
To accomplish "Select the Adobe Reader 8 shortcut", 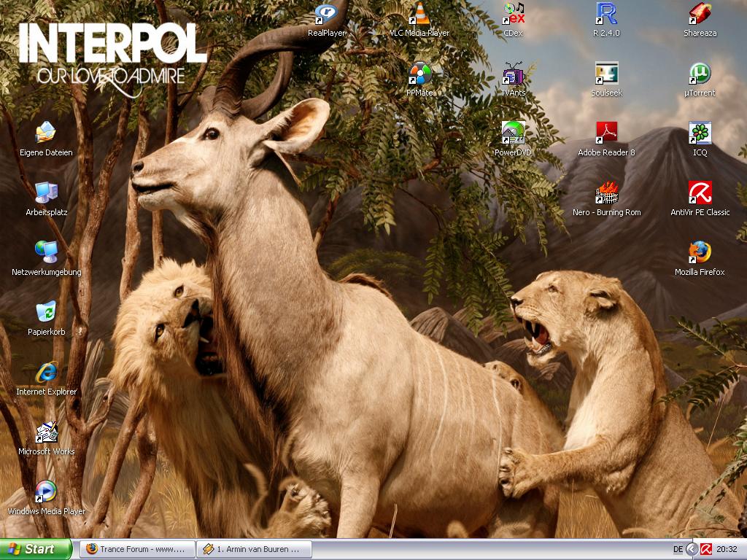I will coord(606,134).
